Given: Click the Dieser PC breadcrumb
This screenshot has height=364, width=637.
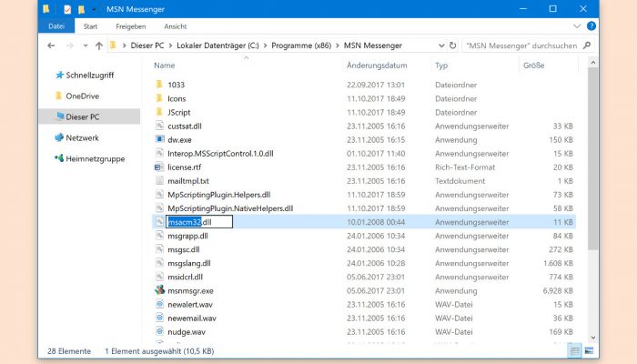Looking at the screenshot, I should [x=147, y=45].
